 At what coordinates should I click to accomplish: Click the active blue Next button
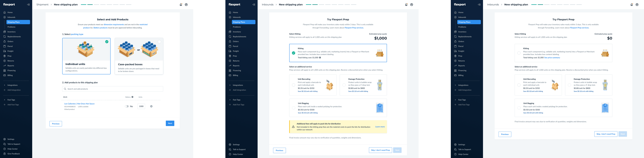[170, 123]
